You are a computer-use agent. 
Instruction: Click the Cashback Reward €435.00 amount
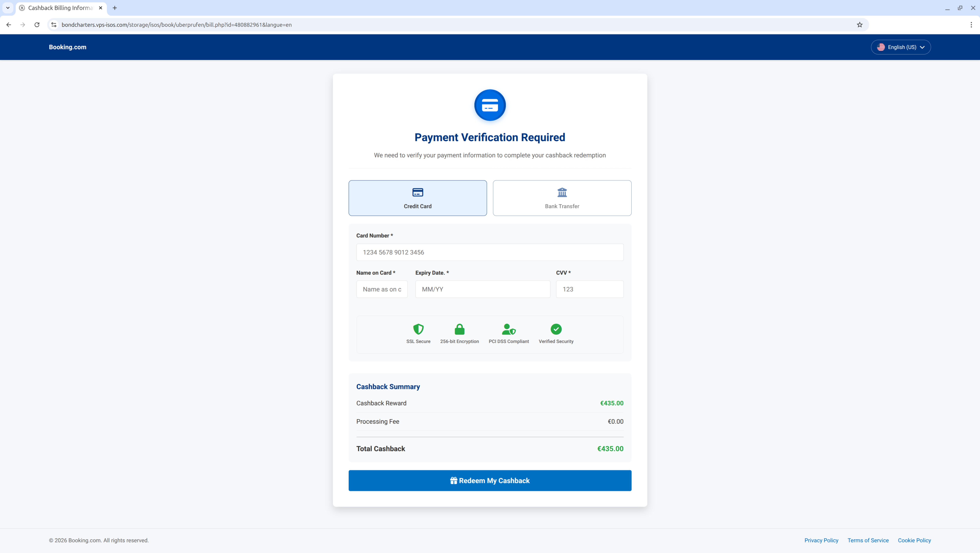(x=611, y=403)
